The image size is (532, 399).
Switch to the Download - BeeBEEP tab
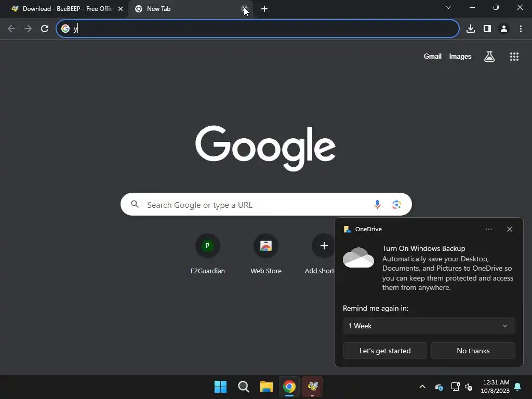pos(64,9)
